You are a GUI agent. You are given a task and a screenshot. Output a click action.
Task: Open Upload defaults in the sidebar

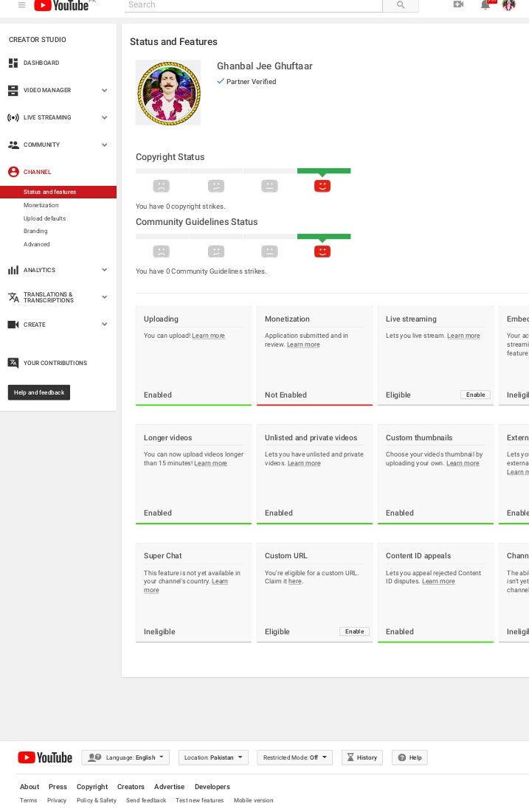click(44, 218)
